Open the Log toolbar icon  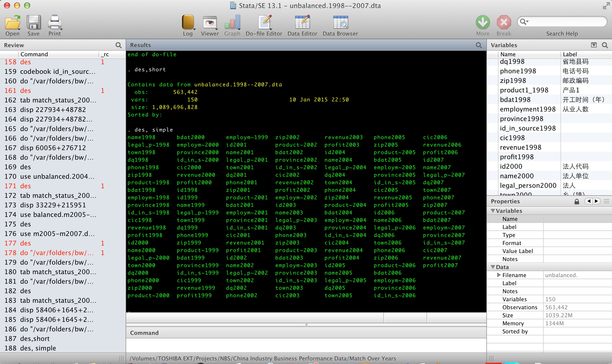tap(188, 23)
